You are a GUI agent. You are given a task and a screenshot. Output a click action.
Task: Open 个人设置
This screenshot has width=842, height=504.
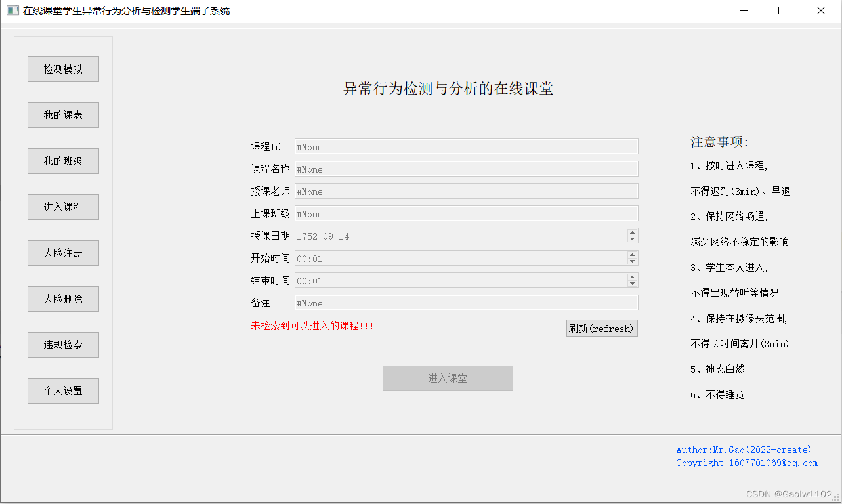coord(63,390)
